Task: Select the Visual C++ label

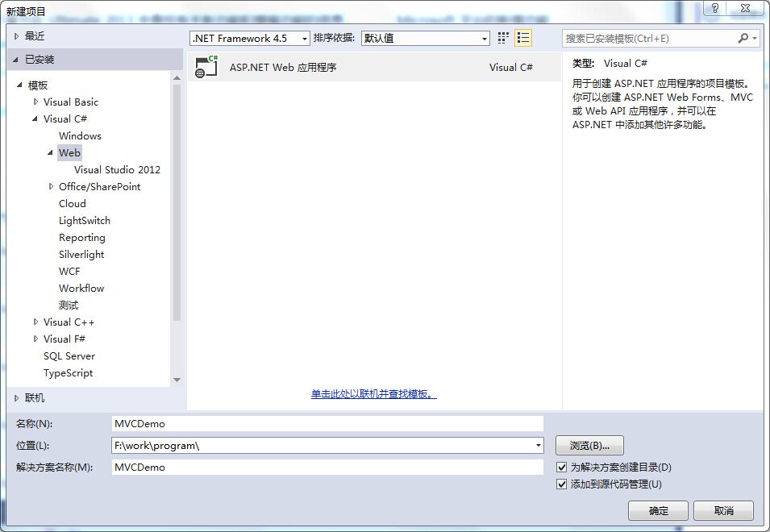Action: 69,322
